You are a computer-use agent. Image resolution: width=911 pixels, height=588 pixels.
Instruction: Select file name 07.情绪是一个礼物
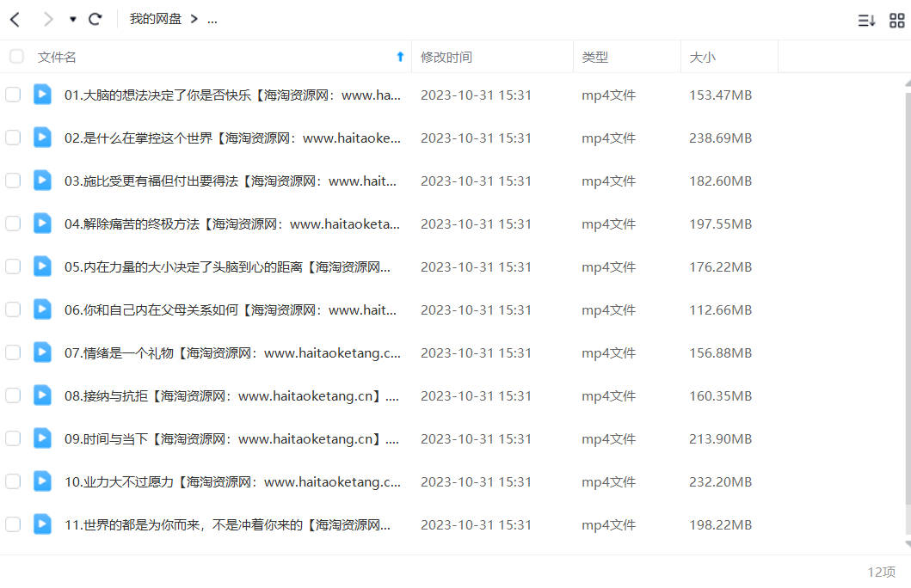[232, 353]
